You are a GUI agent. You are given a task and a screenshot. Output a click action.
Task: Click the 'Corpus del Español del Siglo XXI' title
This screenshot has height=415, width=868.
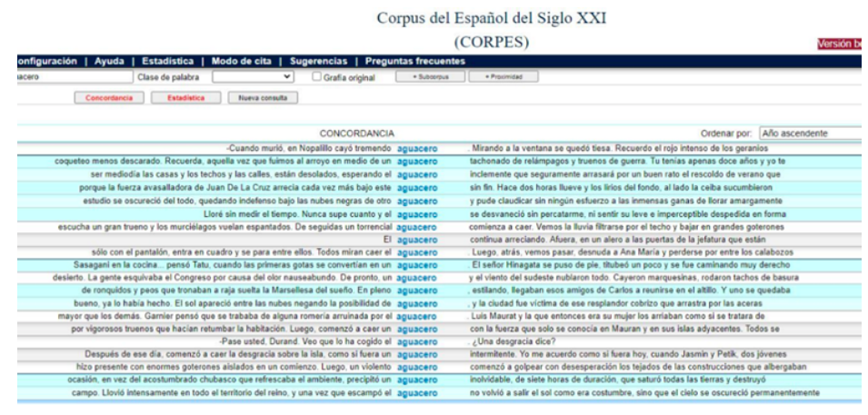pyautogui.click(x=492, y=18)
